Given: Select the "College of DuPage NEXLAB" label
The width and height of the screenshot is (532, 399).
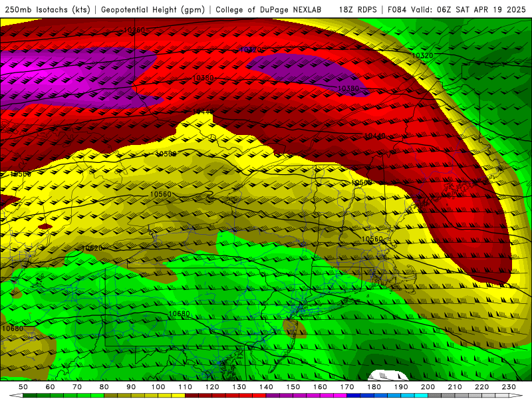Looking at the screenshot, I should [x=269, y=10].
